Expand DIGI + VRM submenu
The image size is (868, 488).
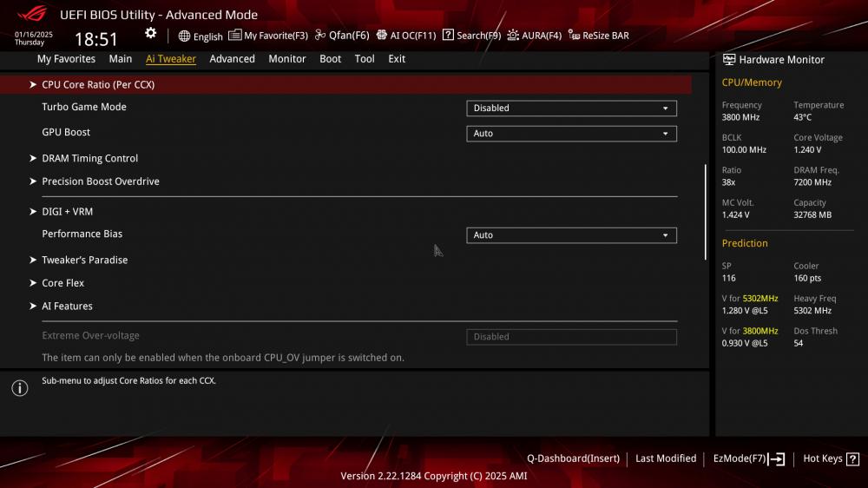tap(67, 212)
